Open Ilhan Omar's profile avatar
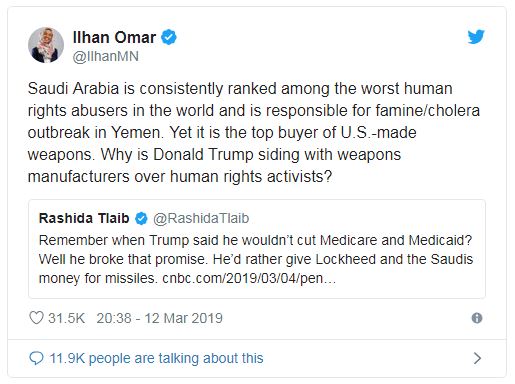The width and height of the screenshot is (515, 384). pyautogui.click(x=46, y=45)
